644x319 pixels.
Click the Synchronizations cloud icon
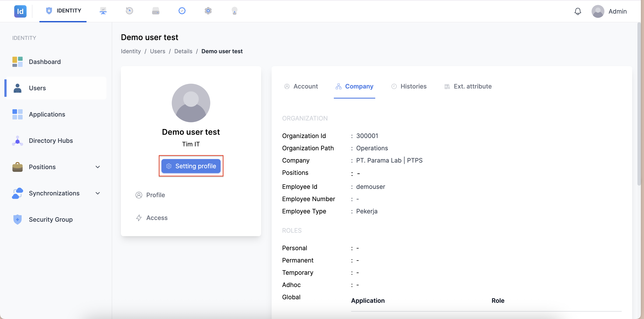click(17, 193)
